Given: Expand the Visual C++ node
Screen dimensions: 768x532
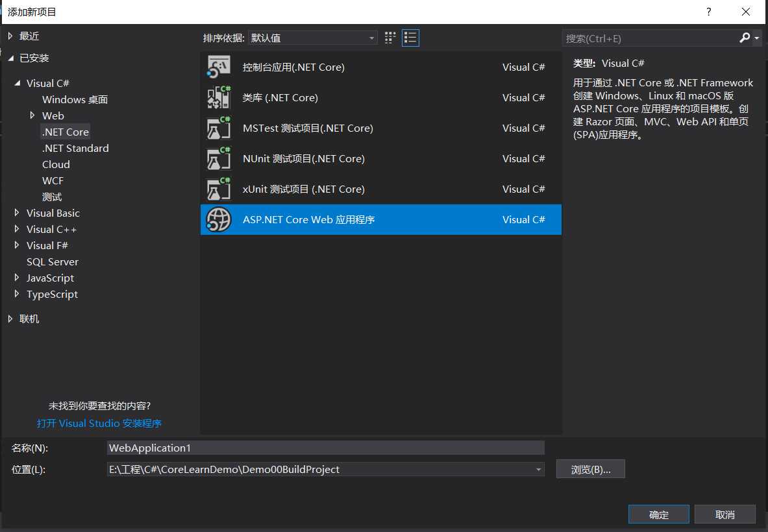Looking at the screenshot, I should pyautogui.click(x=17, y=229).
